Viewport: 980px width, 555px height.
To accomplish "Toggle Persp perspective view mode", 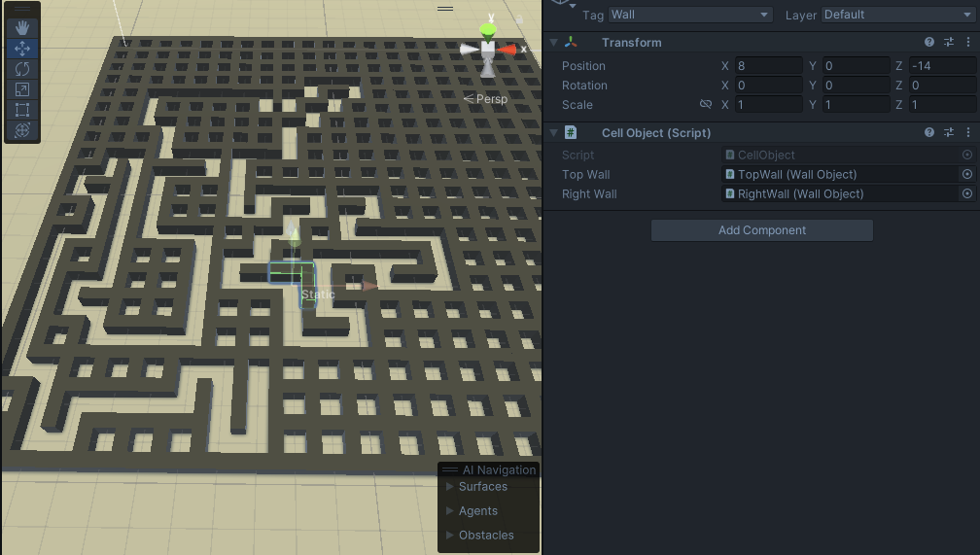I will pyautogui.click(x=485, y=99).
